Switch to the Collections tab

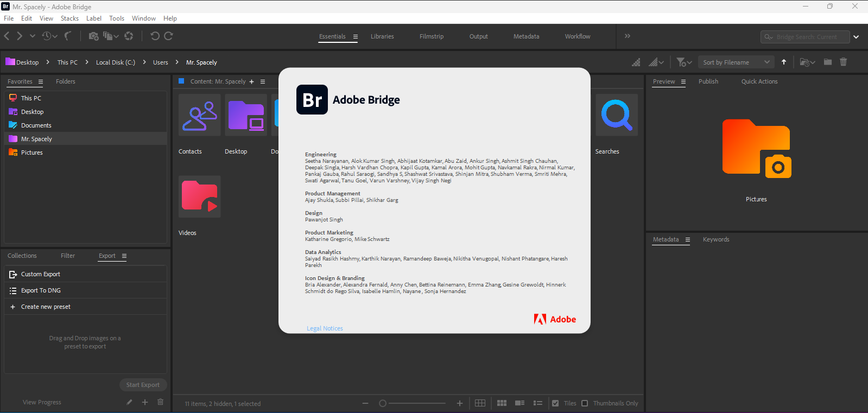22,256
